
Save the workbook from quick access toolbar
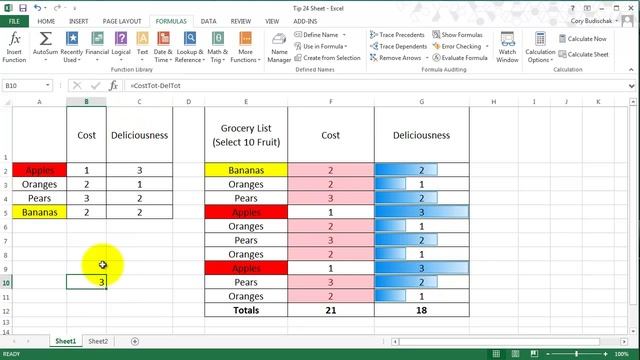click(23, 8)
